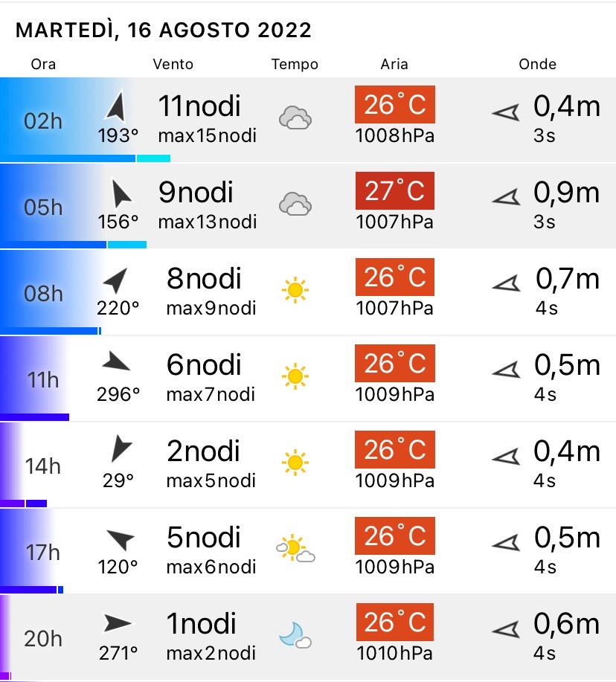Click the Aria column header
Viewport: 616px width, 682px height.
(x=394, y=64)
